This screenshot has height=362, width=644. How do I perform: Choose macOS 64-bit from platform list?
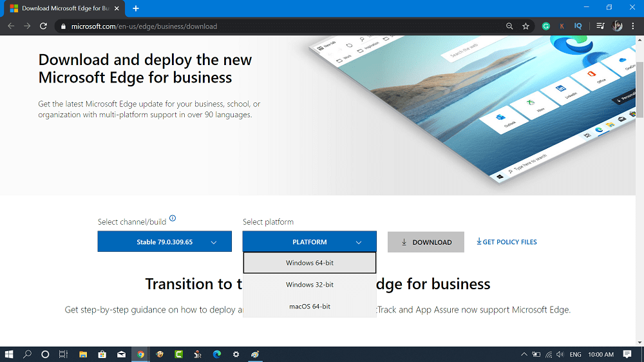tap(309, 306)
